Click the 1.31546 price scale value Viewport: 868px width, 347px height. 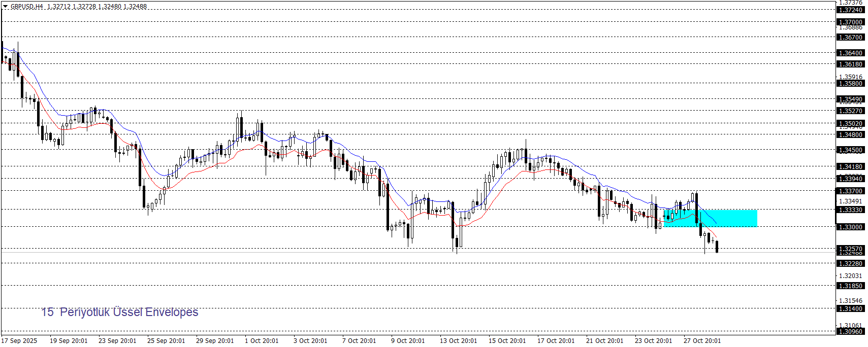pyautogui.click(x=850, y=301)
